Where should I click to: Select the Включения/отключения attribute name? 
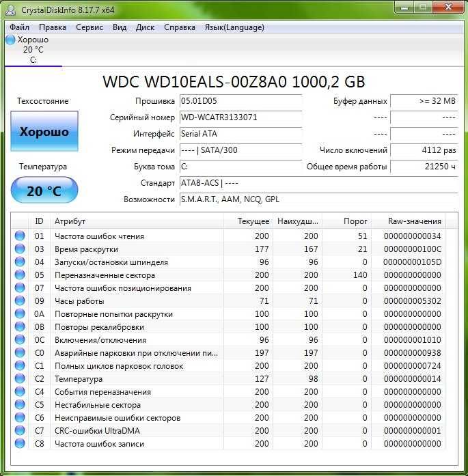tap(100, 339)
